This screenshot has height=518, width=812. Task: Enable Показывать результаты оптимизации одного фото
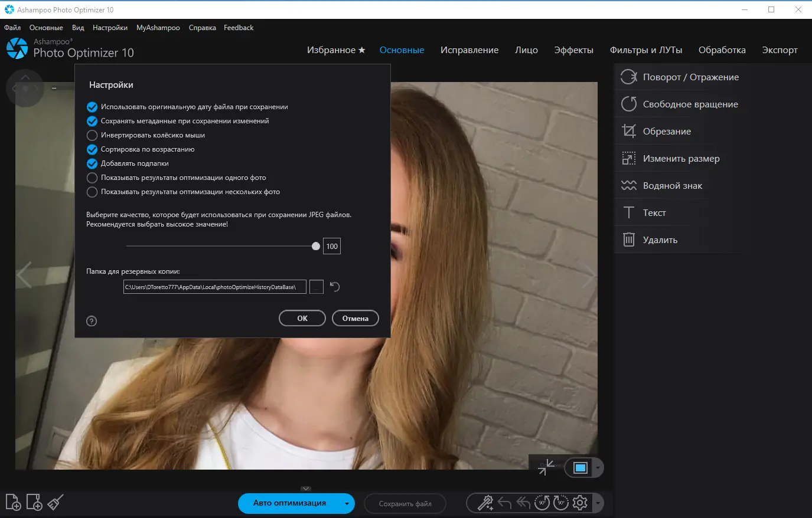pyautogui.click(x=92, y=178)
